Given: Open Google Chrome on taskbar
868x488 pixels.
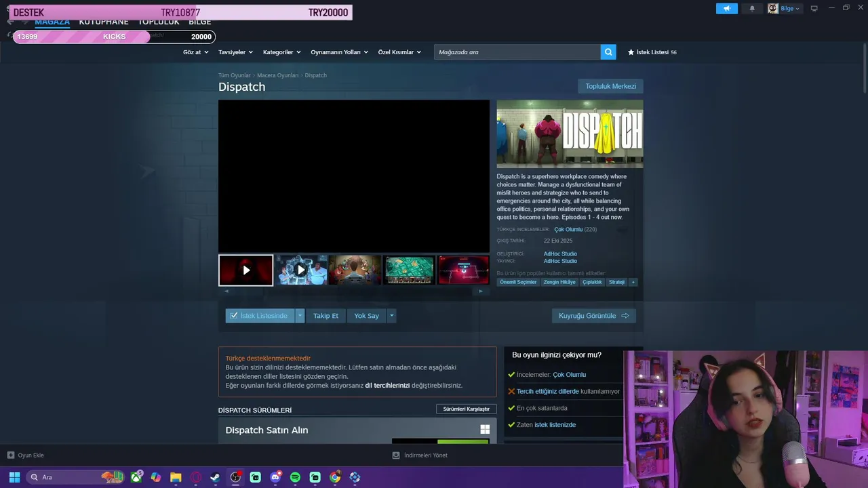Looking at the screenshot, I should 335,477.
